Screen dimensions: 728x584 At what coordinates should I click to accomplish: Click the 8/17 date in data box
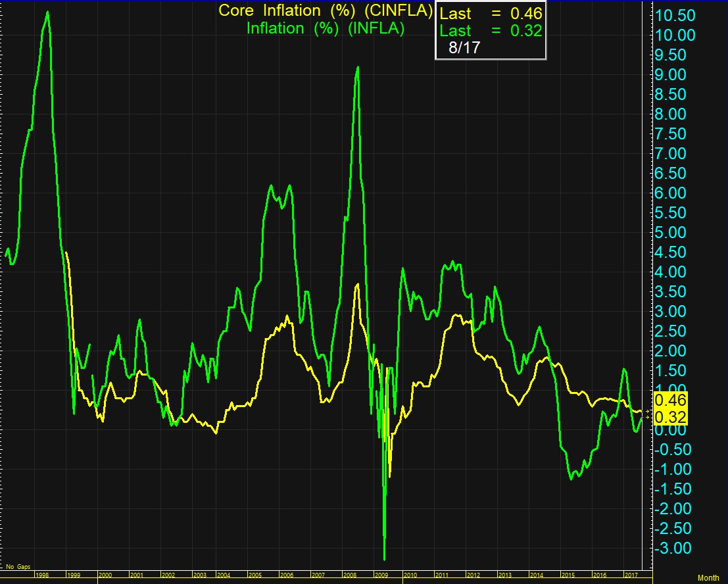pyautogui.click(x=463, y=48)
